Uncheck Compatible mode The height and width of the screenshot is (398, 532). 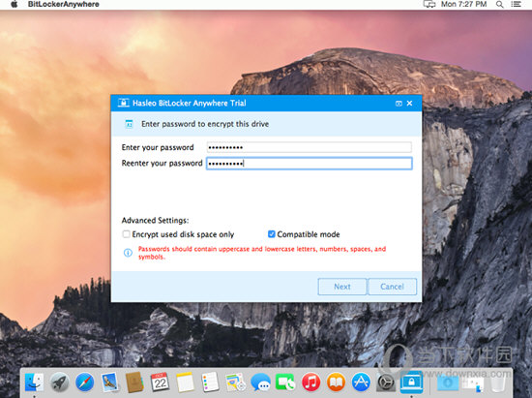[x=272, y=234]
